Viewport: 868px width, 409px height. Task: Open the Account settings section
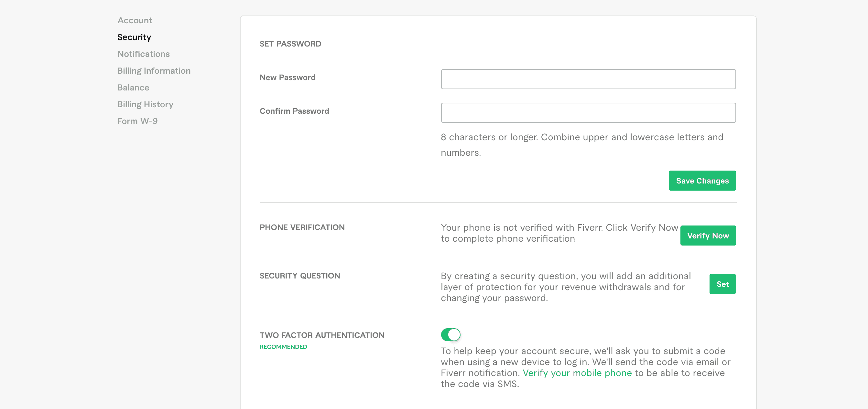tap(135, 21)
